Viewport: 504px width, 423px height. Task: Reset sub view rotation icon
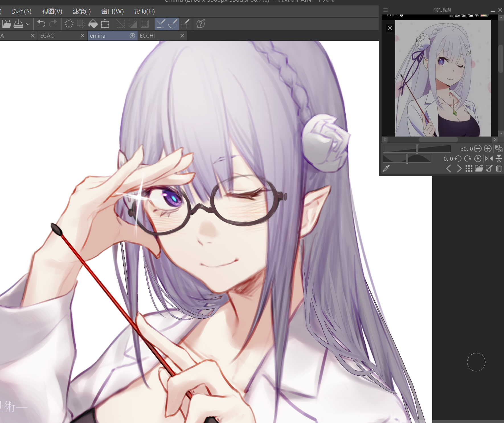[x=478, y=158]
